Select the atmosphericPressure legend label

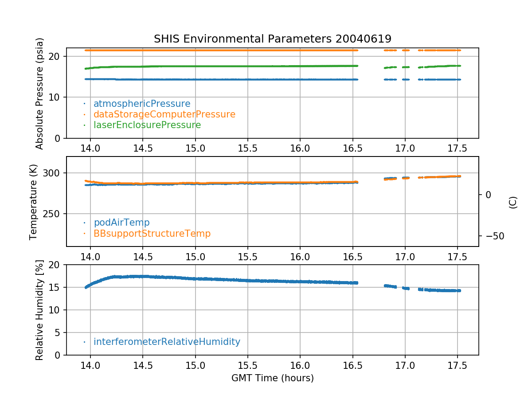click(x=142, y=104)
